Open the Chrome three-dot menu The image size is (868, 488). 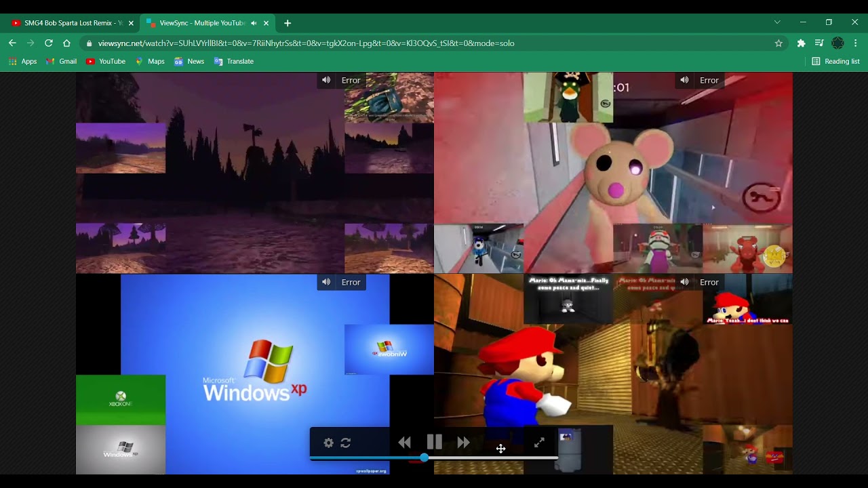pyautogui.click(x=856, y=43)
